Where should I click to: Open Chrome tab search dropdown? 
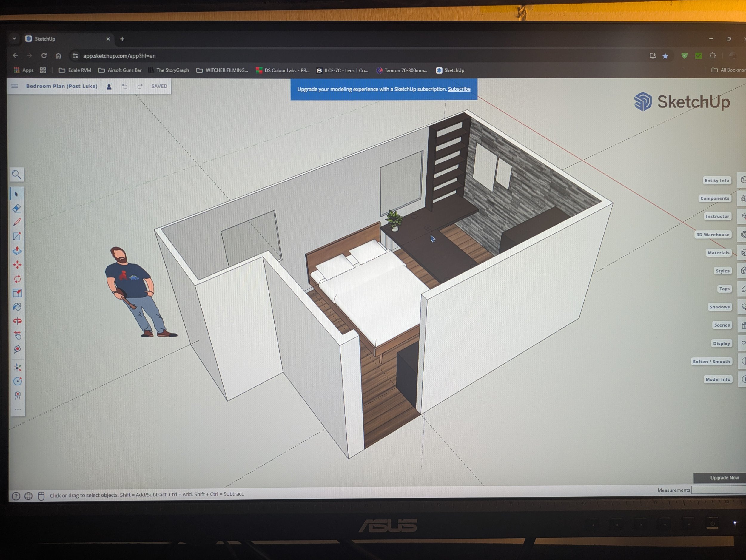14,39
